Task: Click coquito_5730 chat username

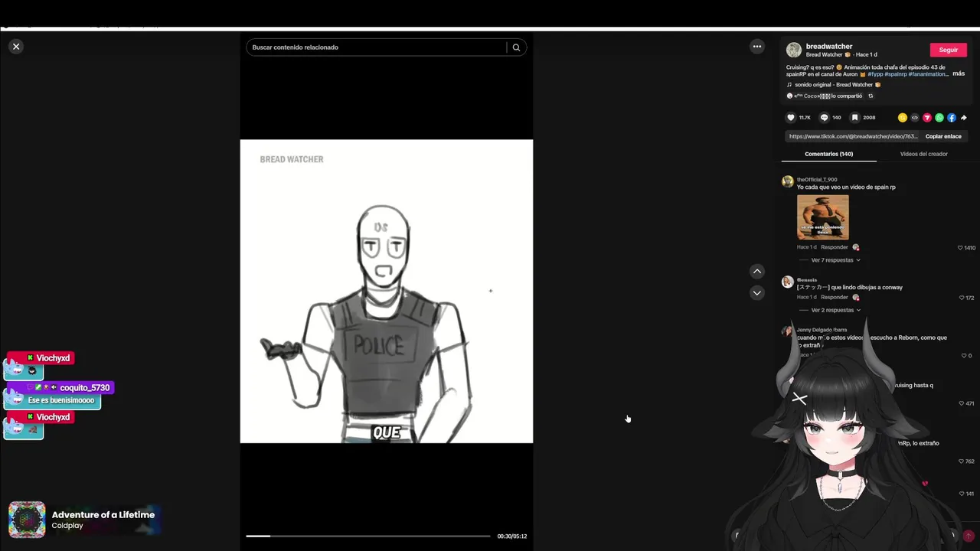Action: pos(85,388)
